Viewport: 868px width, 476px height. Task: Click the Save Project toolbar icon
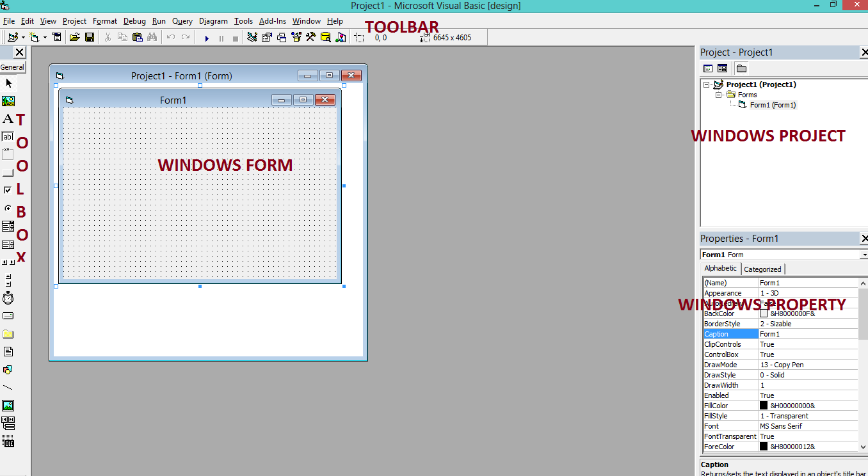(90, 37)
